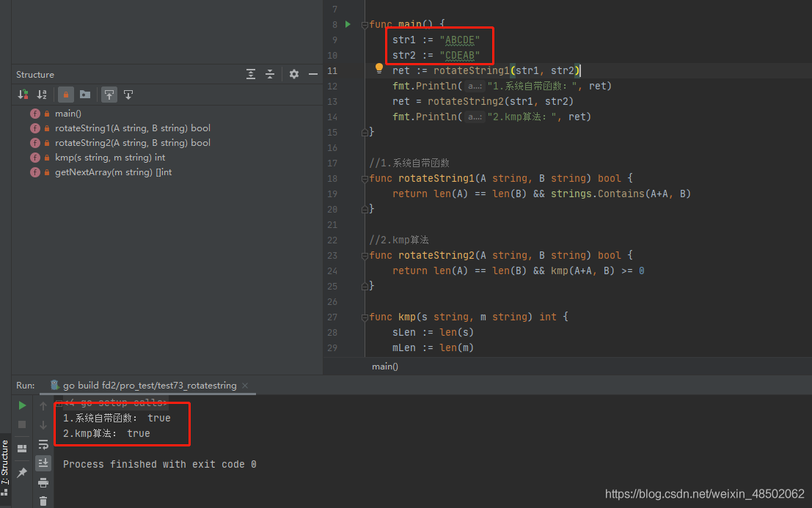
Task: Select getNextArray in Structure tree
Action: pos(114,172)
